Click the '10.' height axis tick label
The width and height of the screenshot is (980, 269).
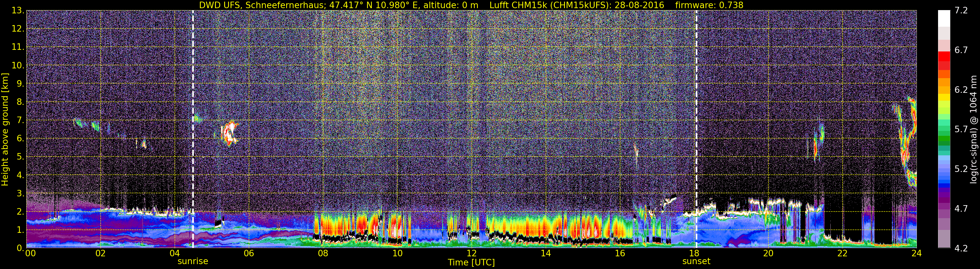pos(18,65)
